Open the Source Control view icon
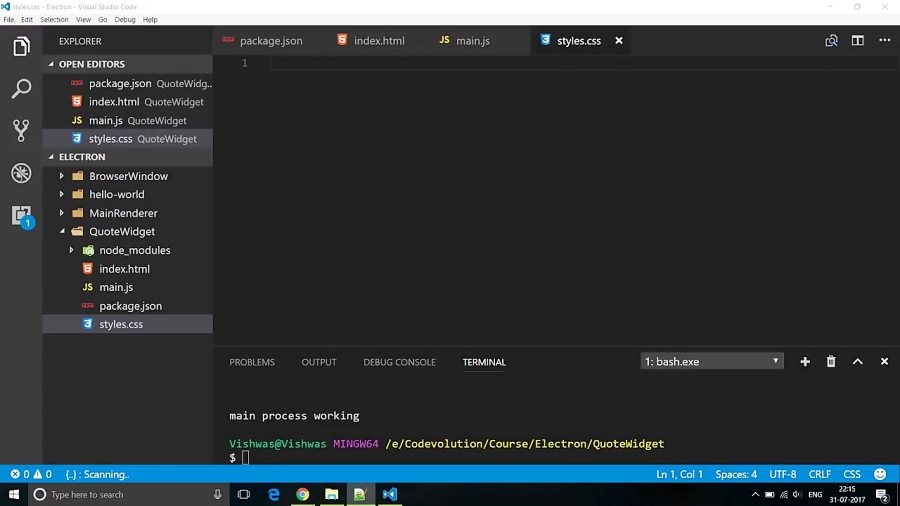The height and width of the screenshot is (506, 900). point(21,131)
